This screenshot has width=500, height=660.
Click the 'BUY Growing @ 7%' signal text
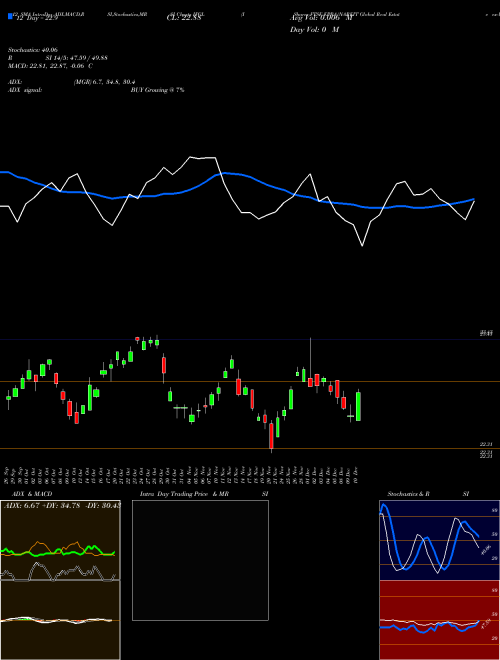click(x=157, y=90)
